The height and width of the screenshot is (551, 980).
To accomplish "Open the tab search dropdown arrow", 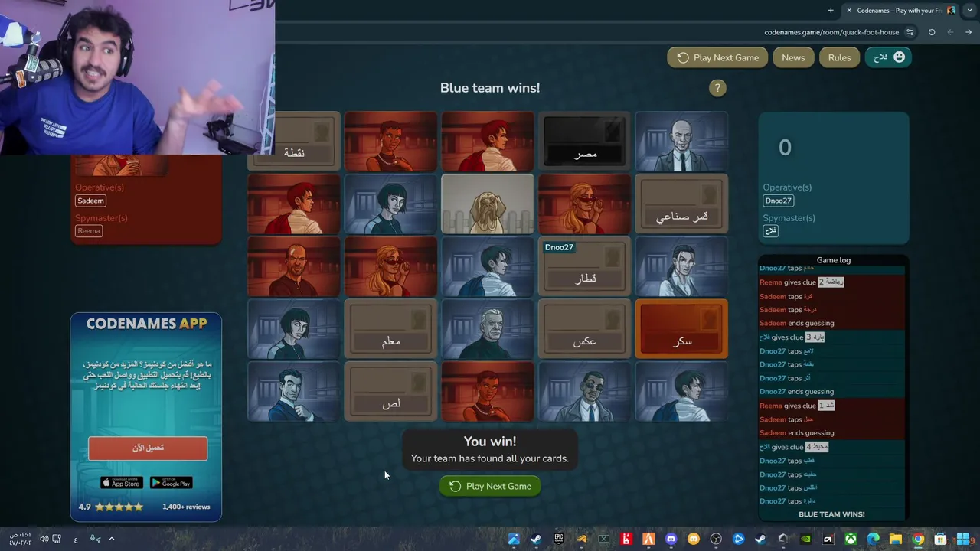I will coord(969,10).
